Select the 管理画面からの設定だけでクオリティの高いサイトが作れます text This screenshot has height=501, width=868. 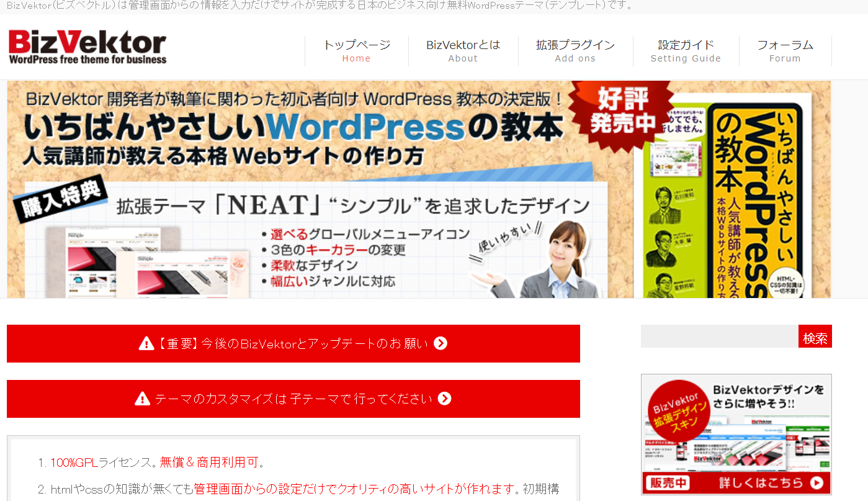355,489
